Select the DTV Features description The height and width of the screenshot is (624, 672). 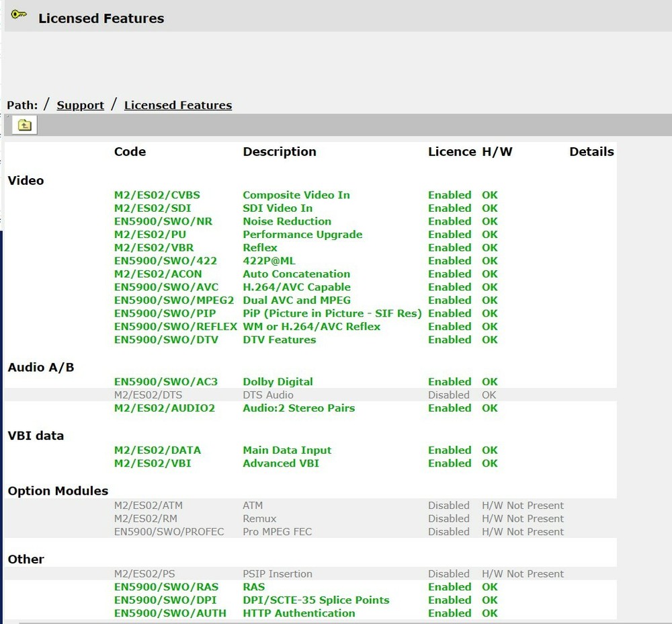280,340
